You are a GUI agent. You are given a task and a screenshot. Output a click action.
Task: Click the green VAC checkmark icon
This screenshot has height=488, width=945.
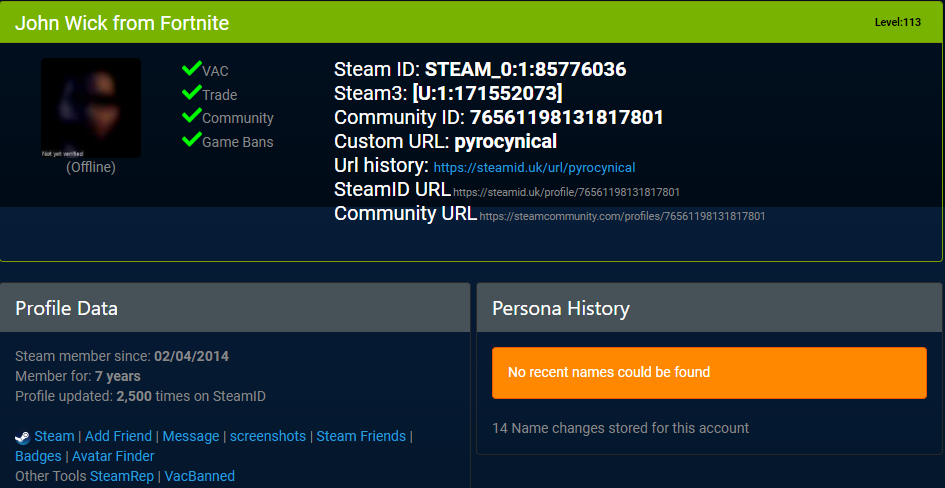191,68
